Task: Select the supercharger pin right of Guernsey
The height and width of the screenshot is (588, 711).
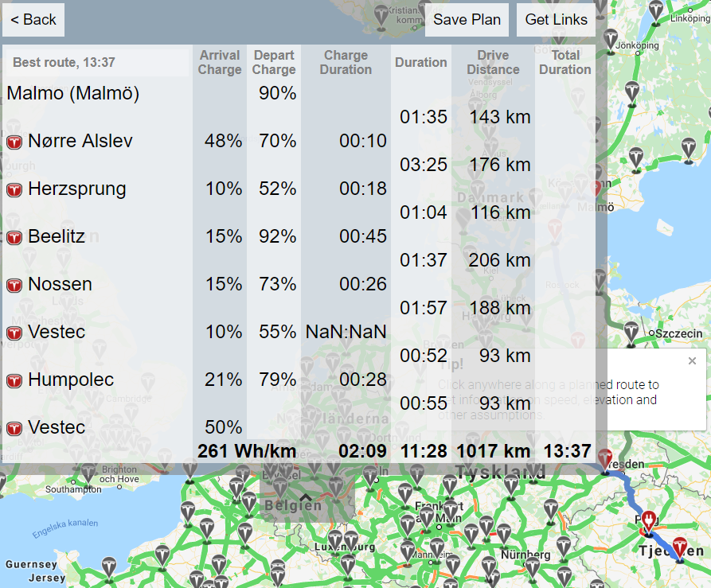Action: point(109,569)
